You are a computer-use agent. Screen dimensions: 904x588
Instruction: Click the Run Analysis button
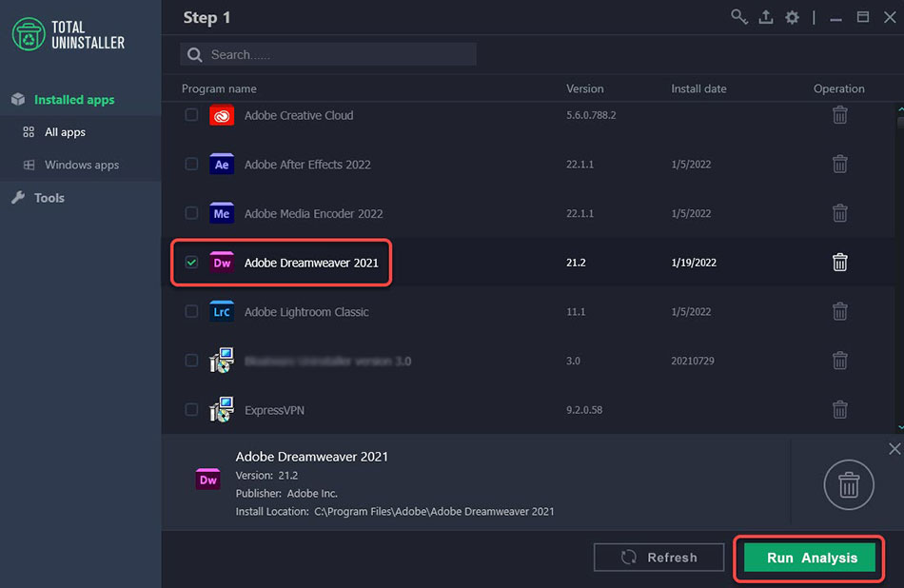tap(810, 558)
